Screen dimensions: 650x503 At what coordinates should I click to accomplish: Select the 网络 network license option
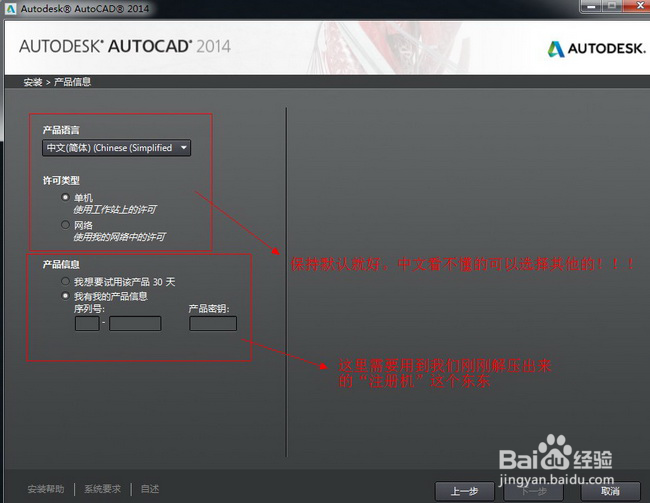[x=65, y=225]
